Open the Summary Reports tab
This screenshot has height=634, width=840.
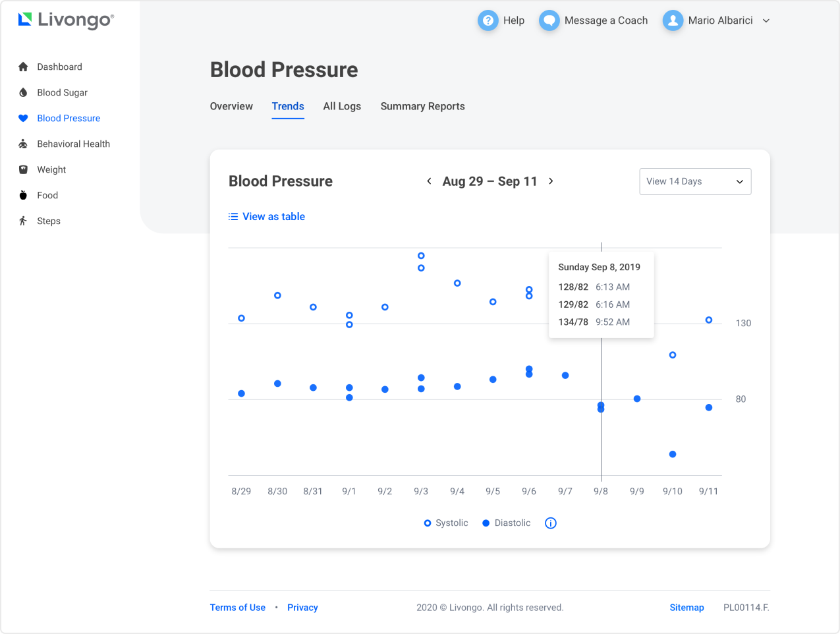[x=423, y=106]
